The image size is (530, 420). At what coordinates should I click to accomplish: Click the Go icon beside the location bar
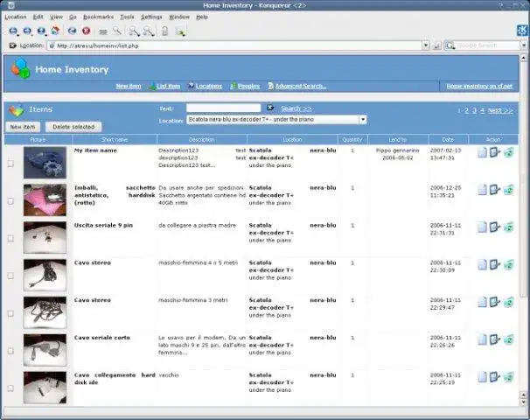tap(436, 45)
